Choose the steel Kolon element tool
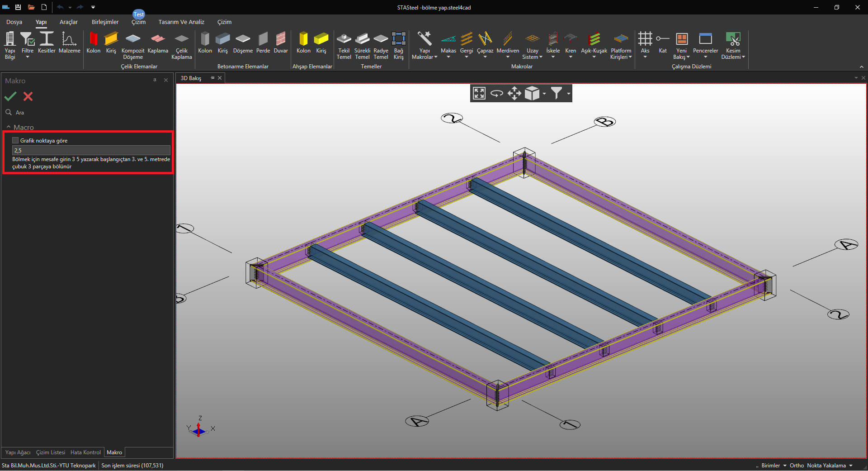 pyautogui.click(x=93, y=43)
